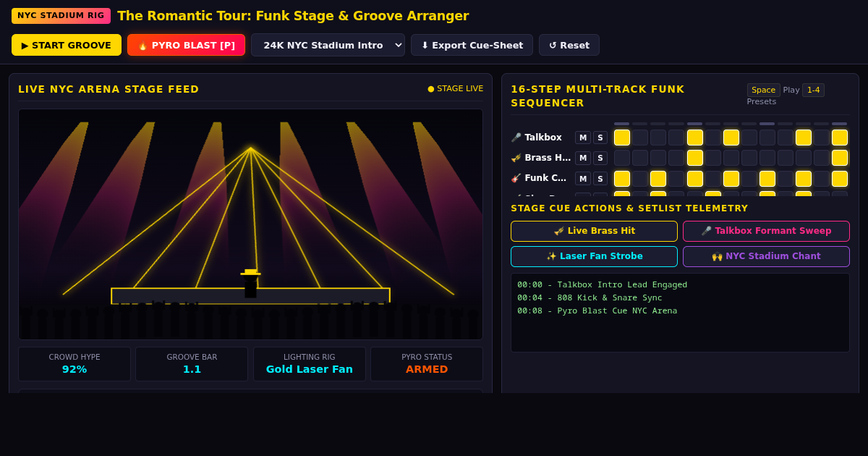Trigger the Live Brass Hit cue

594,231
